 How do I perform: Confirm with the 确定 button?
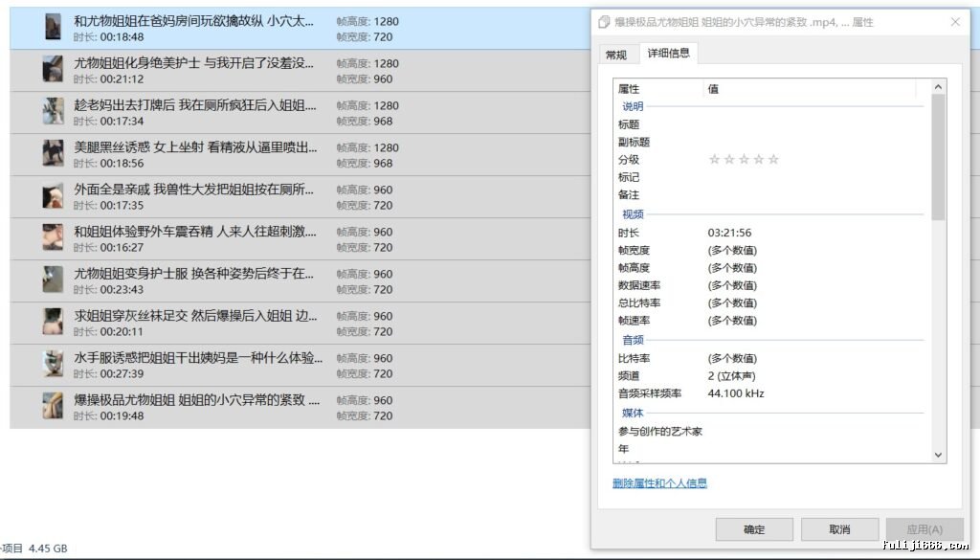click(x=754, y=529)
